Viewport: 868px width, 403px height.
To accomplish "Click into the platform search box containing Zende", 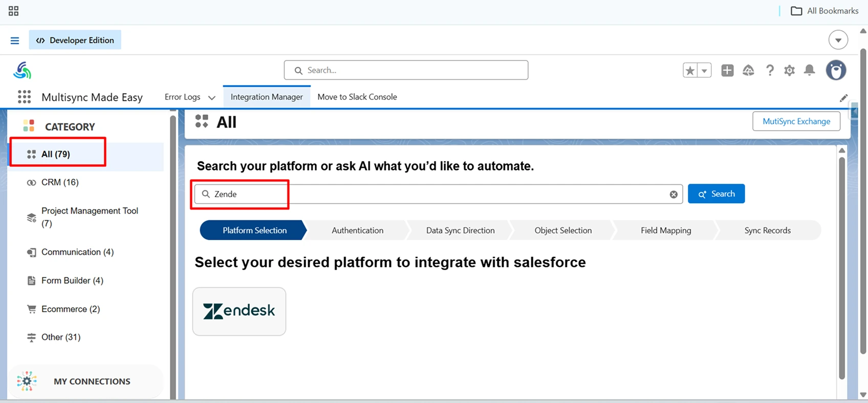I will [438, 194].
